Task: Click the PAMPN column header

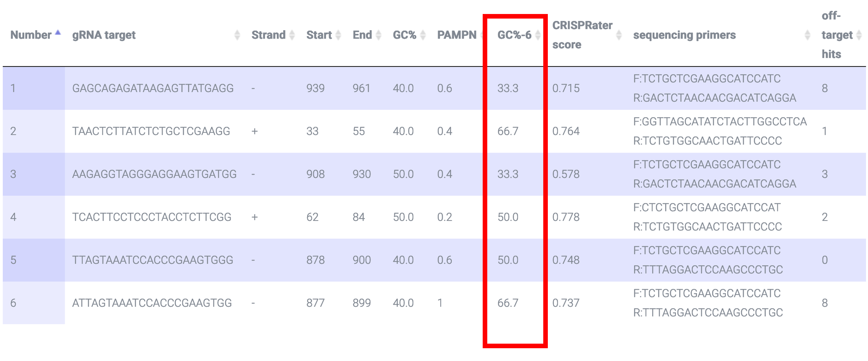Action: [x=457, y=35]
